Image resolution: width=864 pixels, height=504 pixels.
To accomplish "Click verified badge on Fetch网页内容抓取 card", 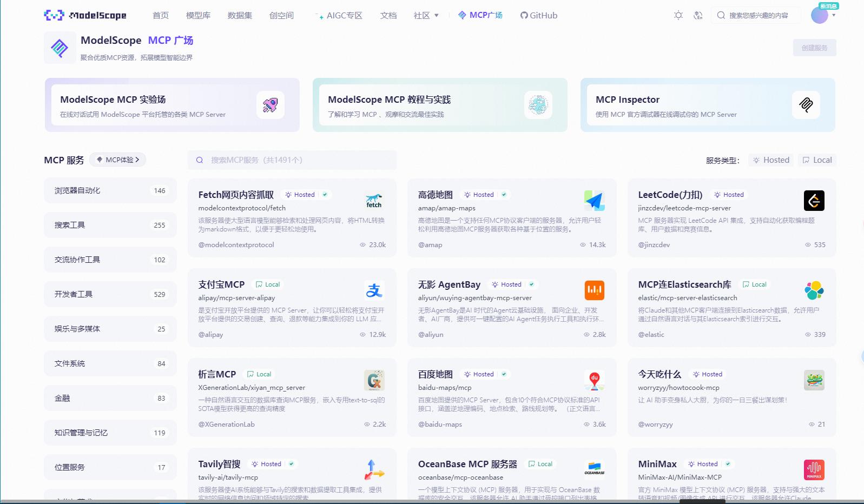I will tap(325, 195).
